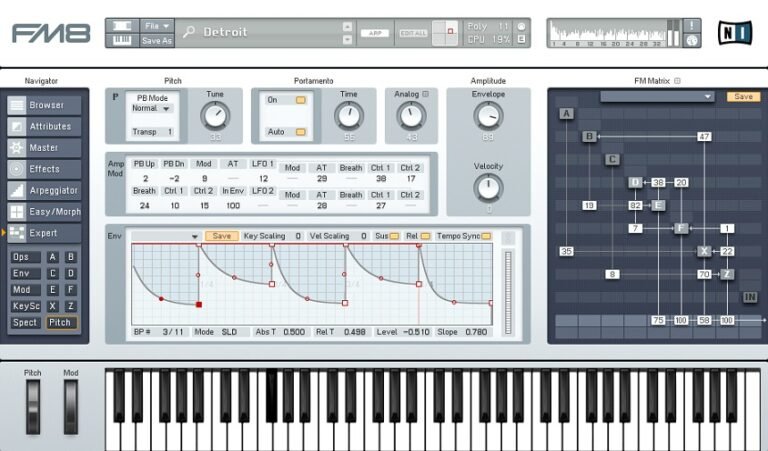Open the Master page gear icon
Image resolution: width=768 pixels, height=451 pixels.
pos(17,148)
